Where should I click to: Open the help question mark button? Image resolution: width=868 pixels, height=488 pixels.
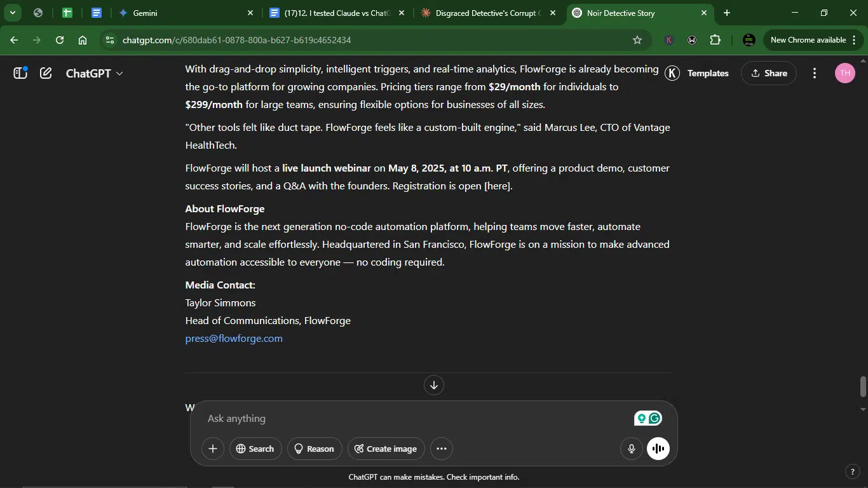coord(853,471)
